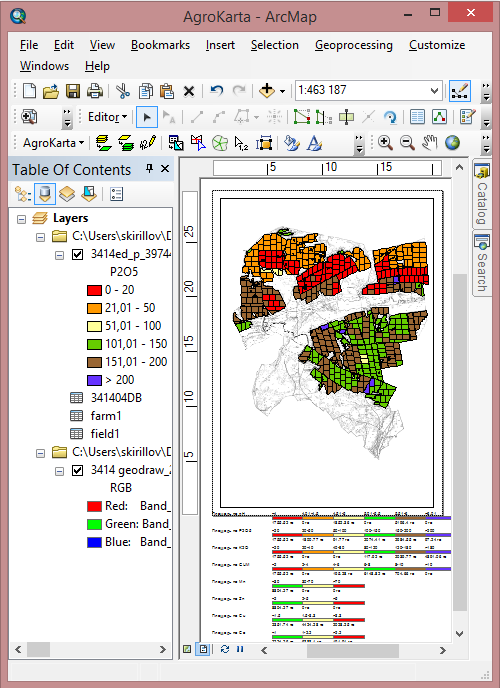
Task: Uncheck the 3414 geodraw layer visibility
Action: click(77, 470)
